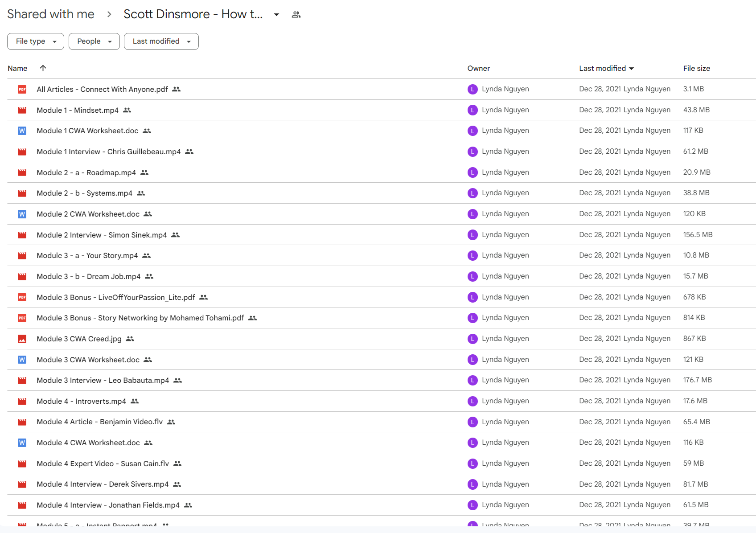This screenshot has width=756, height=533.
Task: Click video icon for Module 2 - b - Systems
Action: [x=22, y=193]
